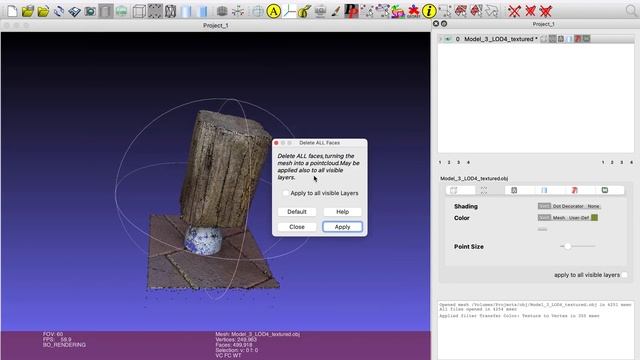Reload the current mesh
This screenshot has width=640, height=360.
(59, 11)
